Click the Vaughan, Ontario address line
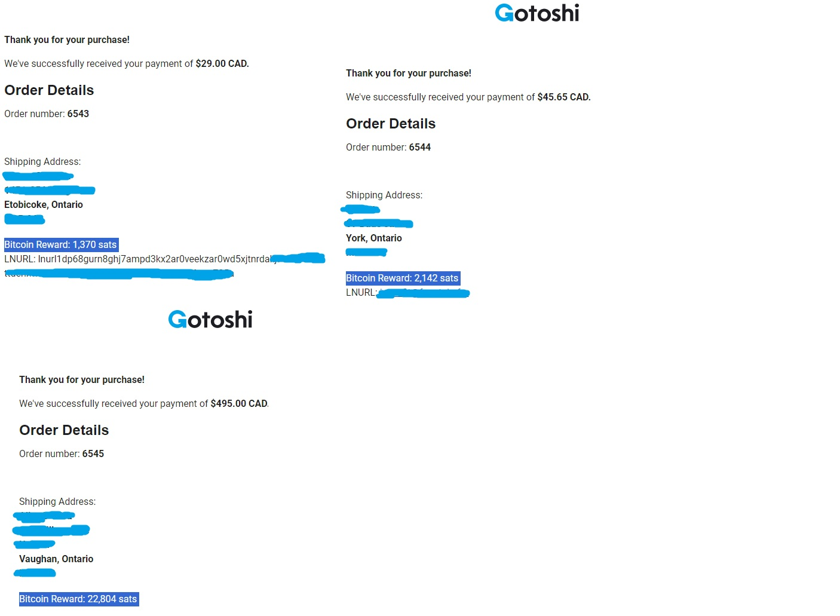This screenshot has width=840, height=616. 56,559
